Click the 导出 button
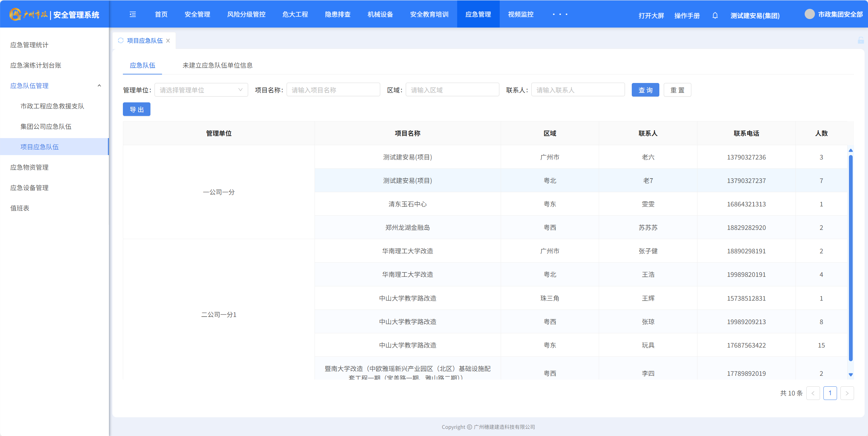The height and width of the screenshot is (436, 868). 136,110
